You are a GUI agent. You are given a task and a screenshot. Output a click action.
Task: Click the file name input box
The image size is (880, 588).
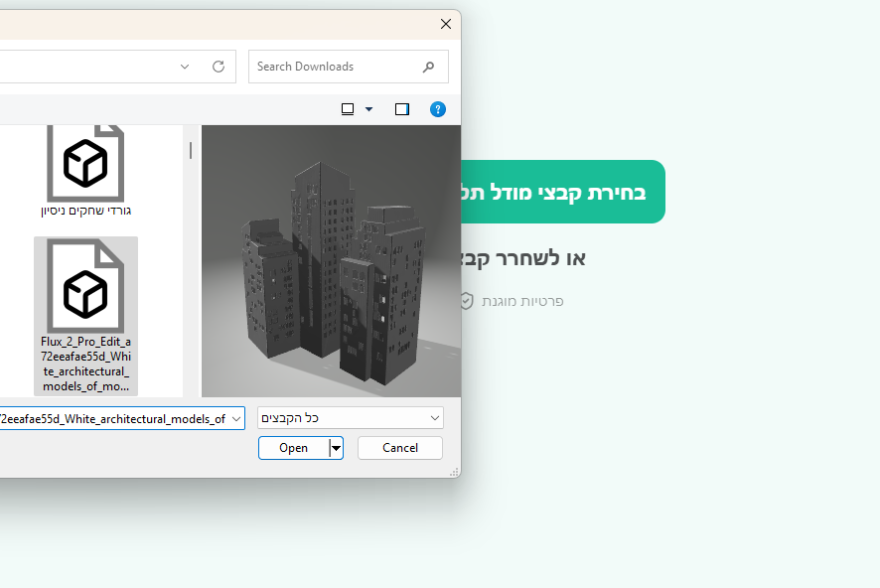(114, 418)
